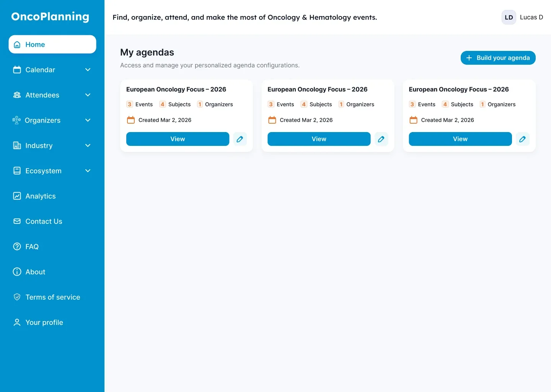Click the OncoPlanning logo
The width and height of the screenshot is (551, 392).
pyautogui.click(x=50, y=17)
